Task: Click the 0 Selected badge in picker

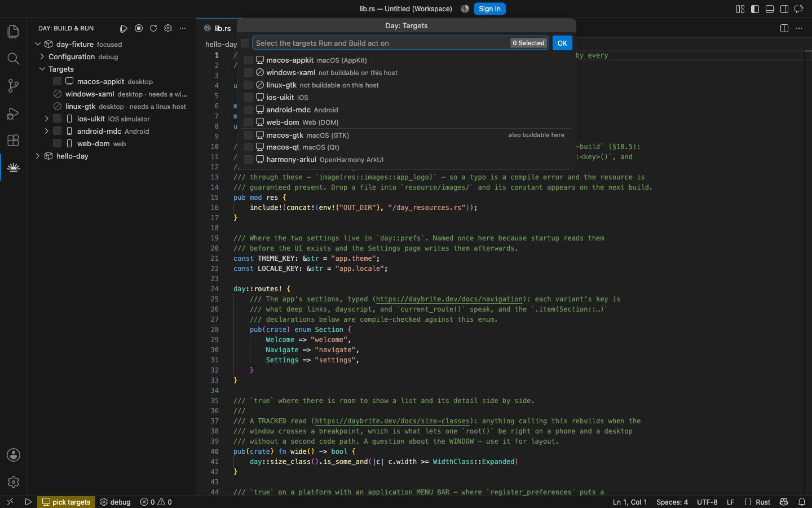Action: 528,43
